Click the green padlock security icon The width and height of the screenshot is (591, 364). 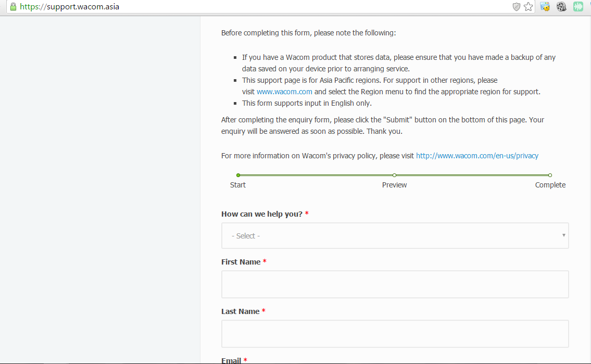pyautogui.click(x=13, y=7)
